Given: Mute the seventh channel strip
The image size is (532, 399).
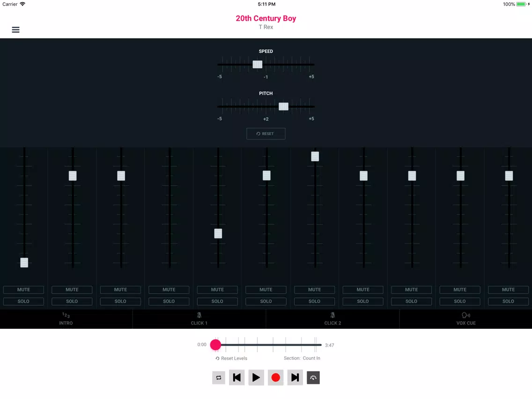Looking at the screenshot, I should tap(315, 290).
